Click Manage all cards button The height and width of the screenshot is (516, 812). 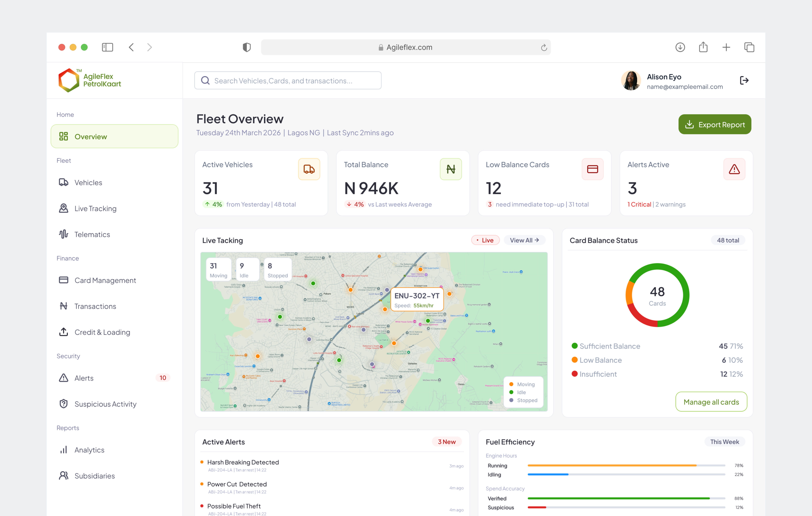711,402
